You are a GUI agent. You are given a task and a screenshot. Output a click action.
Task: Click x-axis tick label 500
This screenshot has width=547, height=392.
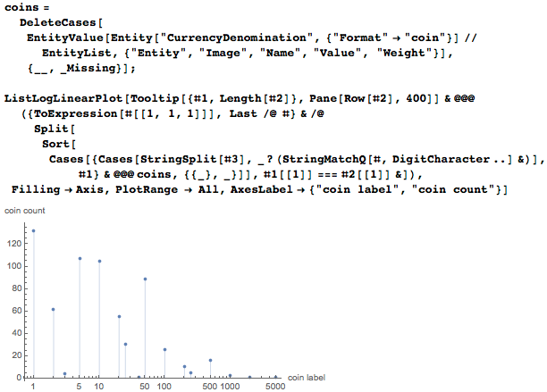tap(210, 387)
